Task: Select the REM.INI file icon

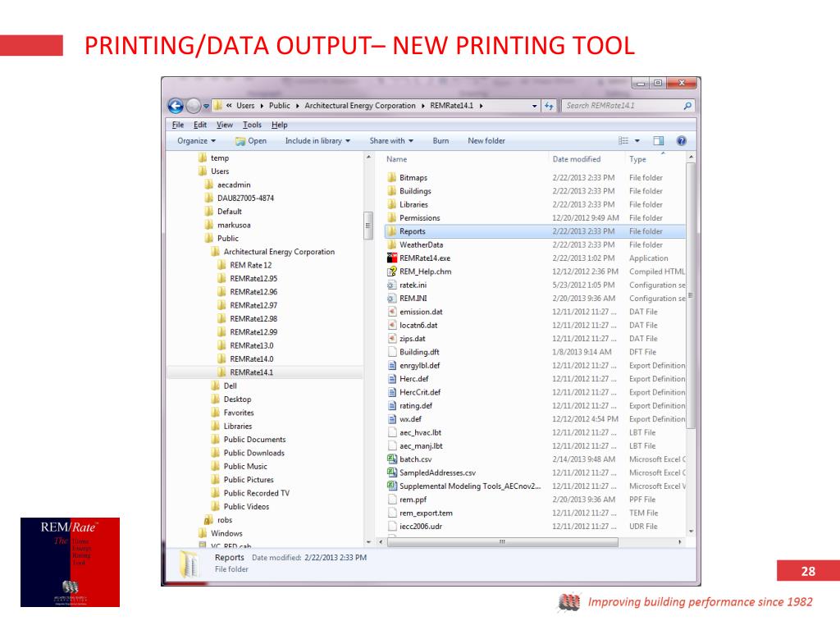Action: coord(391,299)
